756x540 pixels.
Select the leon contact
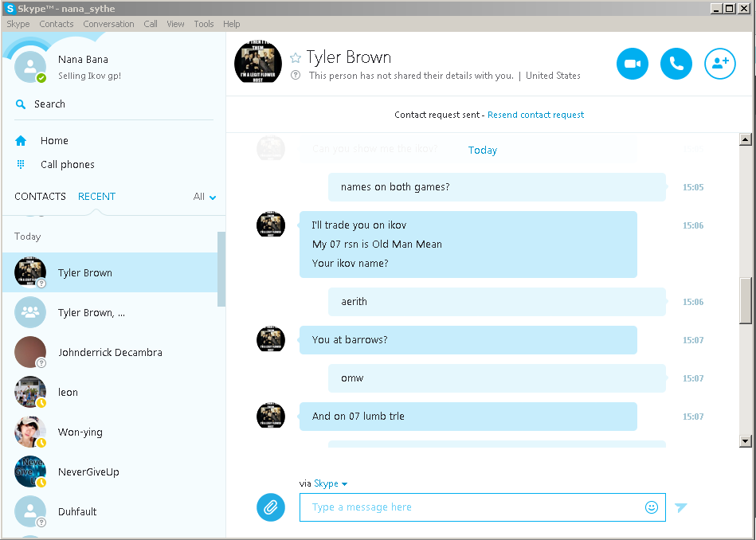pos(110,392)
